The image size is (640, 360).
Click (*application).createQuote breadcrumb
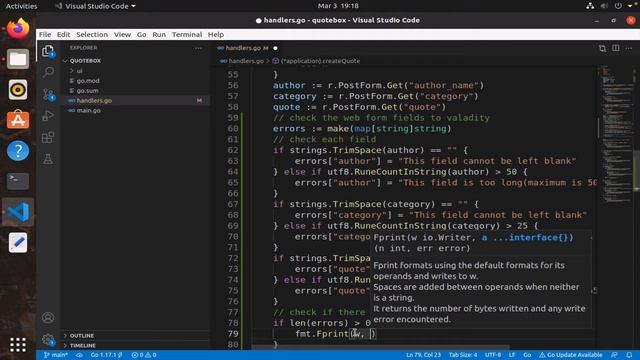pyautogui.click(x=320, y=61)
